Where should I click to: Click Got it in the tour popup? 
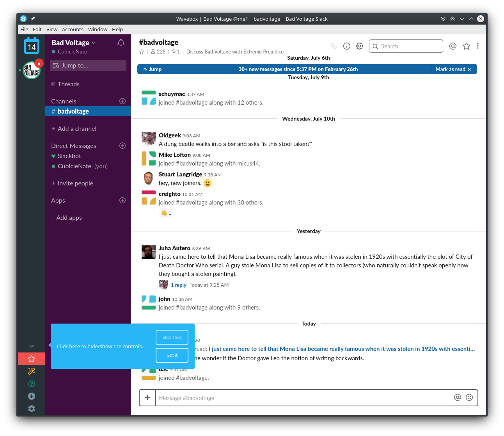(172, 355)
